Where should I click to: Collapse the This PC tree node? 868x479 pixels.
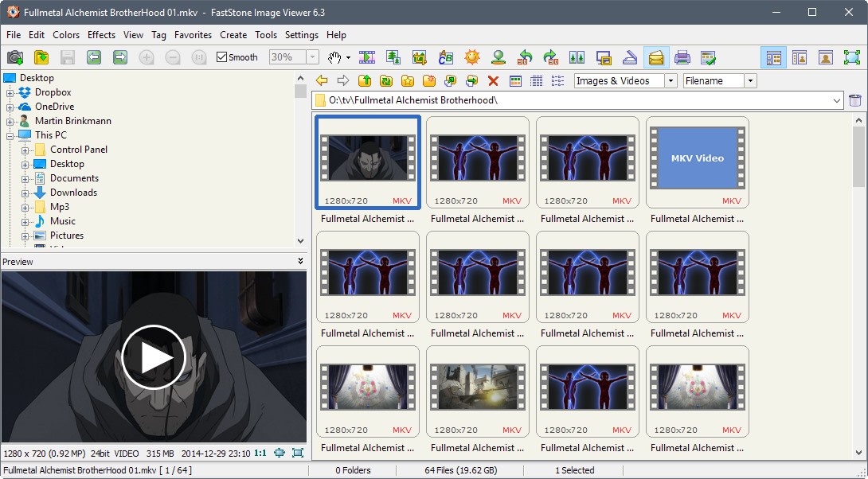(10, 136)
